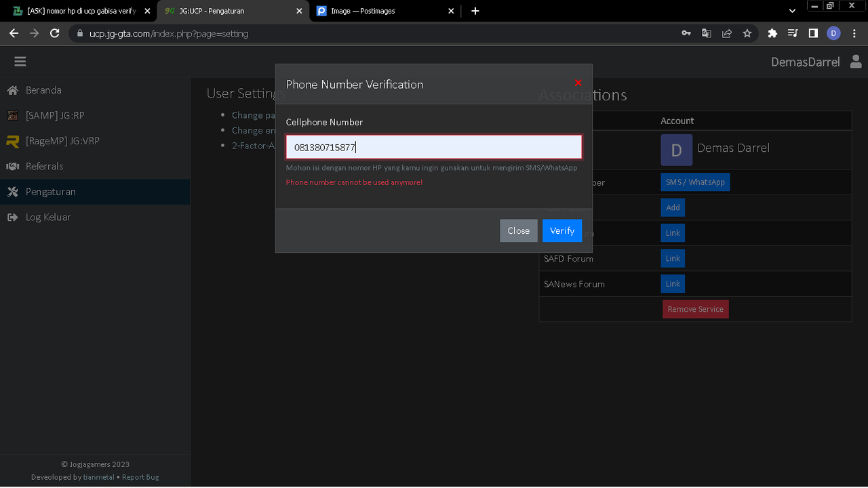Expand the tab search dropdown arrow
868x488 pixels.
(x=792, y=11)
